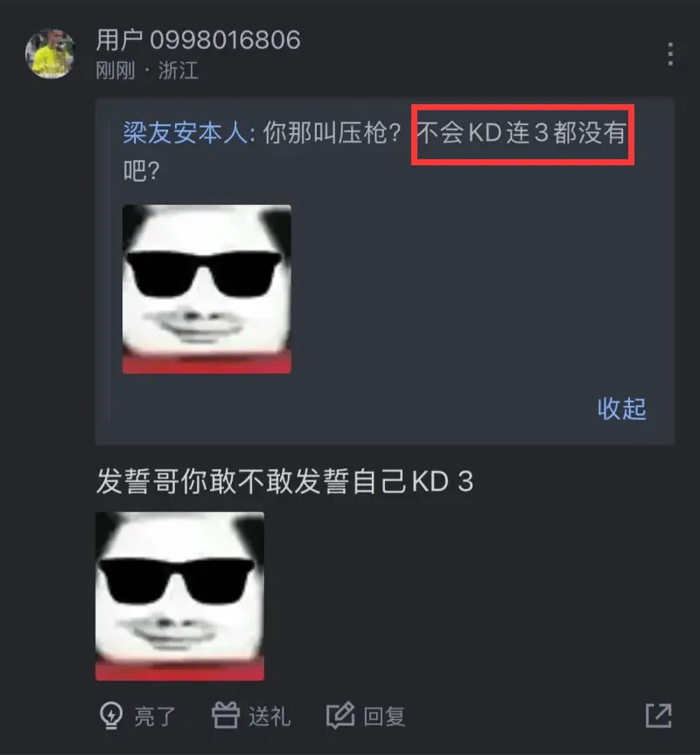View the panda meme below the reply text
The width and height of the screenshot is (700, 755).
coord(179,596)
